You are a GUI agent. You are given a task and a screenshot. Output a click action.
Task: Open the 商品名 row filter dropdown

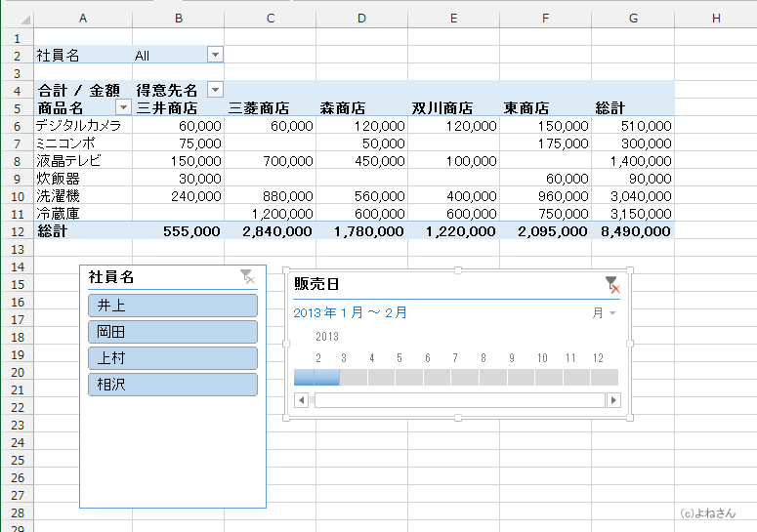(124, 107)
